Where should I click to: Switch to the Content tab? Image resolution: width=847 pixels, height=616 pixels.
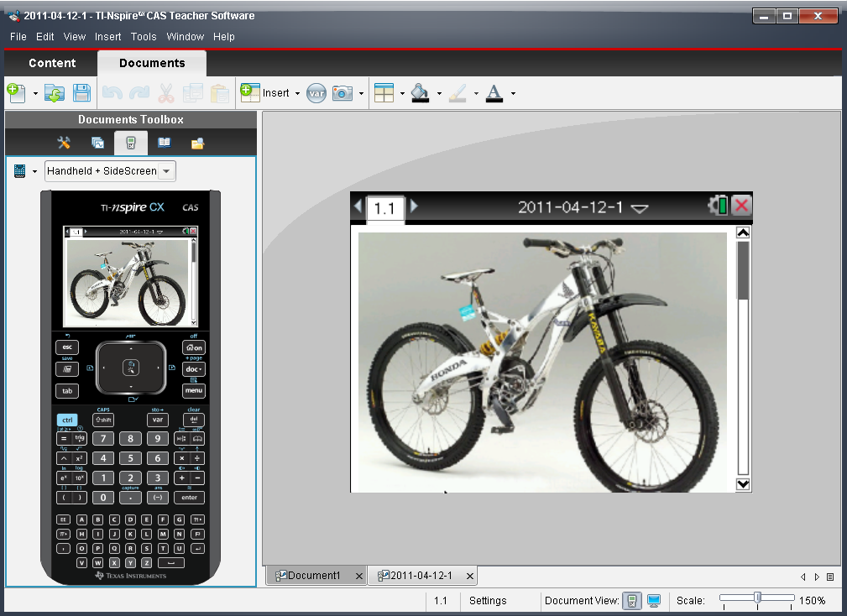tap(52, 63)
